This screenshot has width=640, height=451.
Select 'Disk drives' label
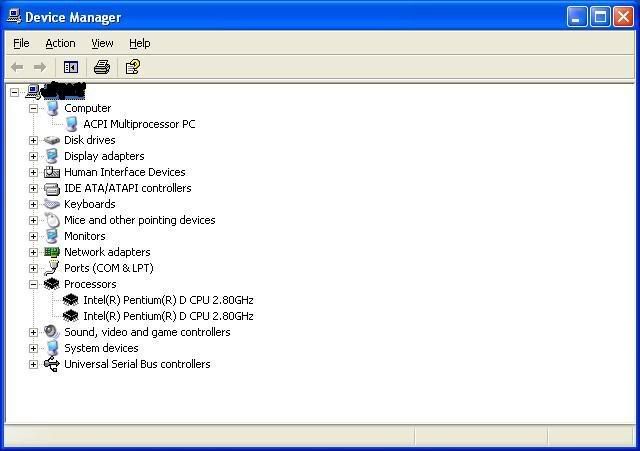[x=90, y=140]
